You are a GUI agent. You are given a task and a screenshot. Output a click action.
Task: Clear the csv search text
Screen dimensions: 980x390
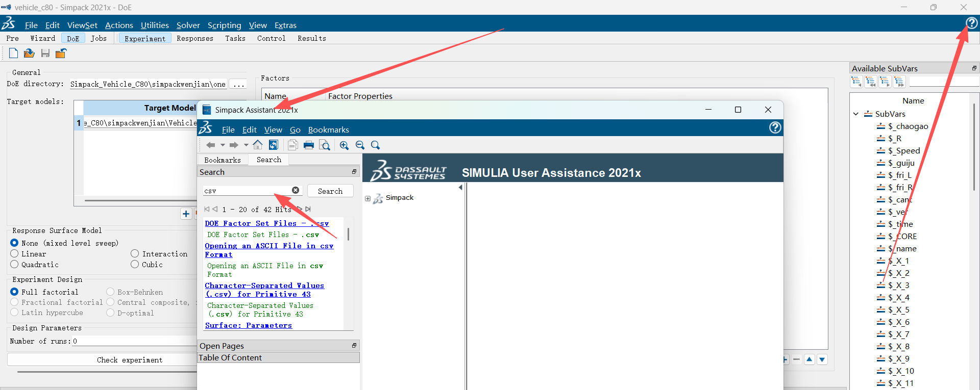click(296, 190)
